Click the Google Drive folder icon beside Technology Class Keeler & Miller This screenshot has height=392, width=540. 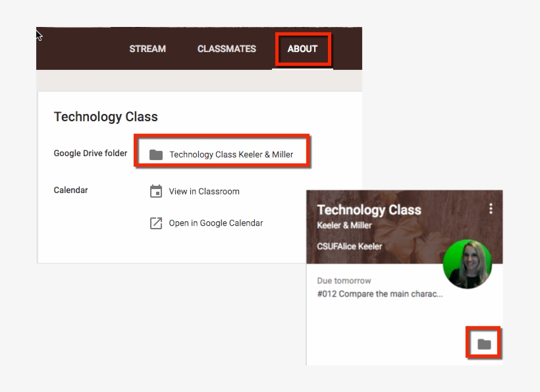[x=156, y=154]
